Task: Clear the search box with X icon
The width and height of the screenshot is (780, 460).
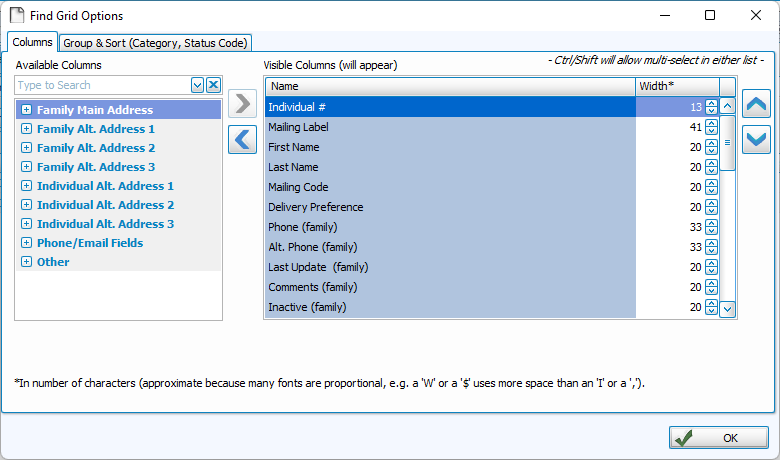Action: click(x=213, y=86)
